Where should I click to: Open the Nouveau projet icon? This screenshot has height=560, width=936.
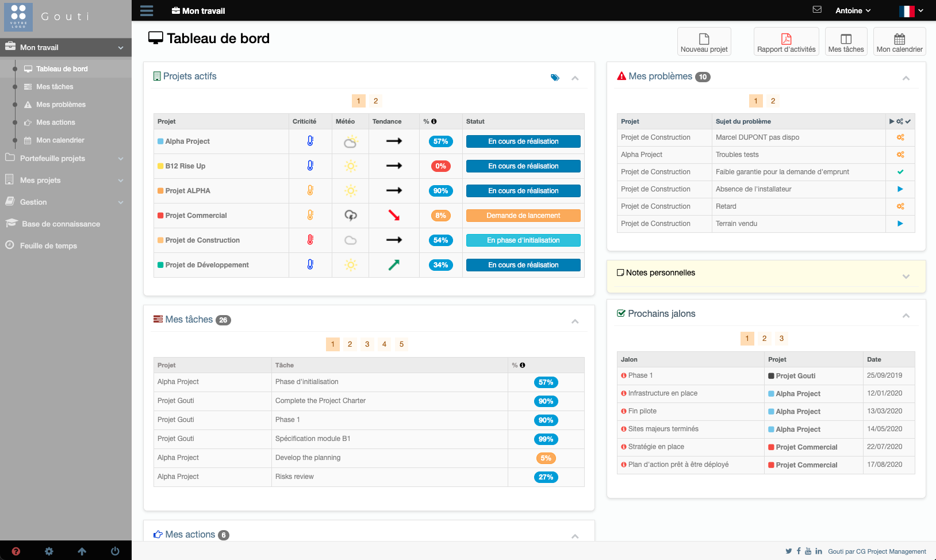704,41
